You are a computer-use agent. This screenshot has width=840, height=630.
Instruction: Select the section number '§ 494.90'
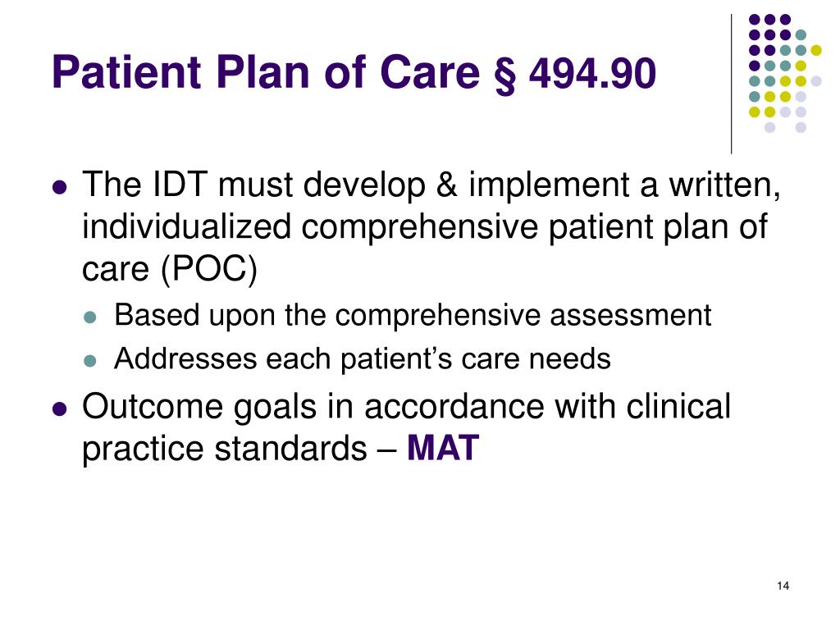[x=575, y=74]
